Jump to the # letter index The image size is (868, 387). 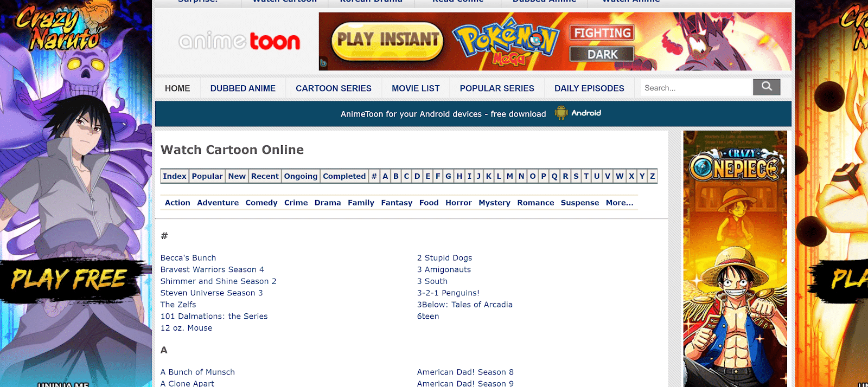click(x=374, y=176)
